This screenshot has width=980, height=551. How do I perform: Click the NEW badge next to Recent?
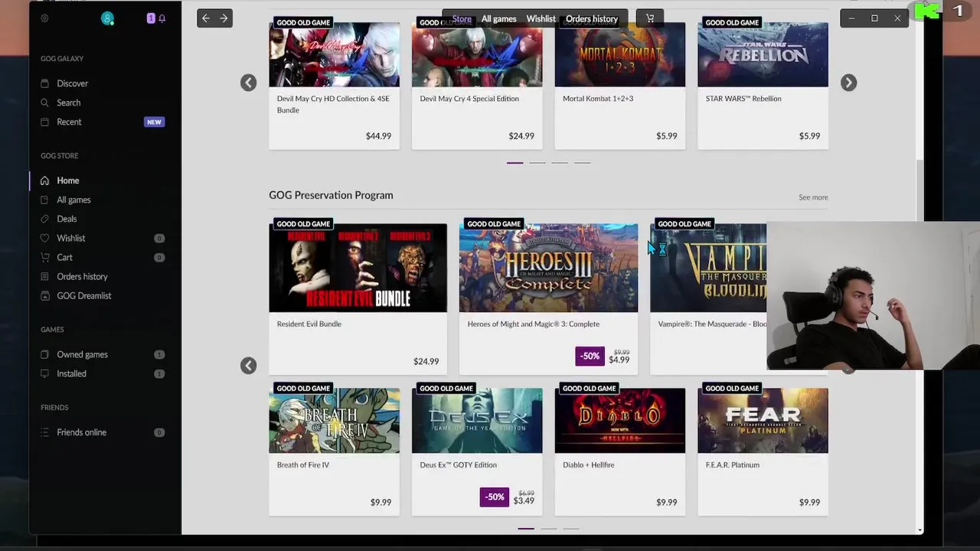pyautogui.click(x=154, y=122)
